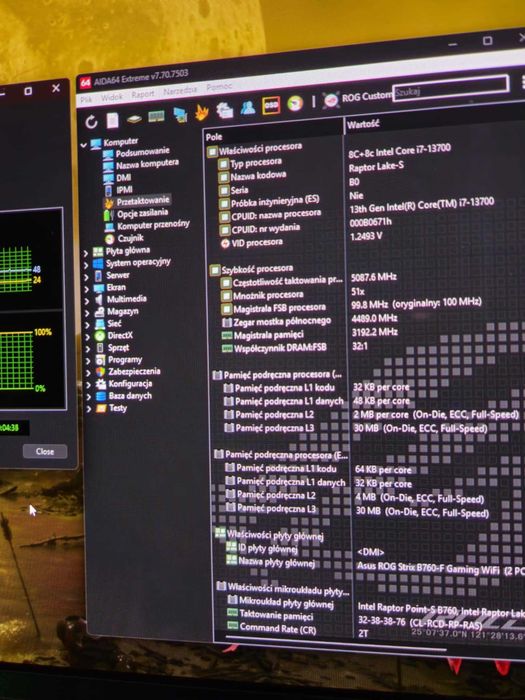Open the memory benchmark RAM icon

(x=156, y=117)
